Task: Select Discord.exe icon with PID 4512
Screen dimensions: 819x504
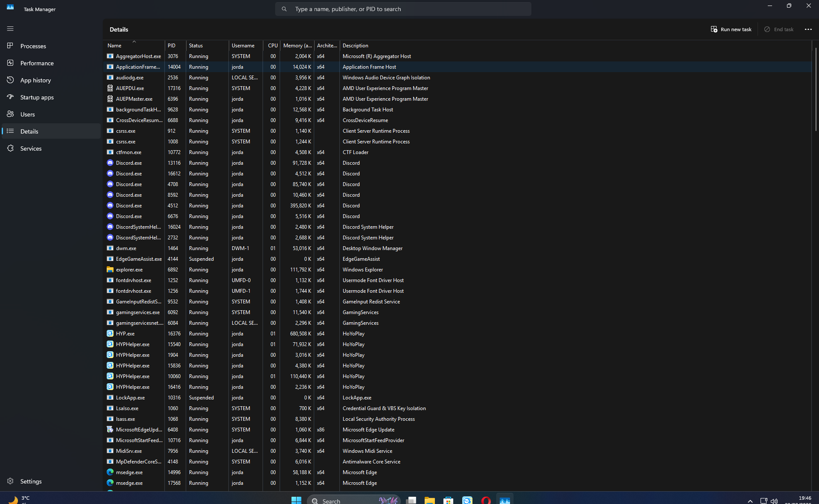Action: 110,206
